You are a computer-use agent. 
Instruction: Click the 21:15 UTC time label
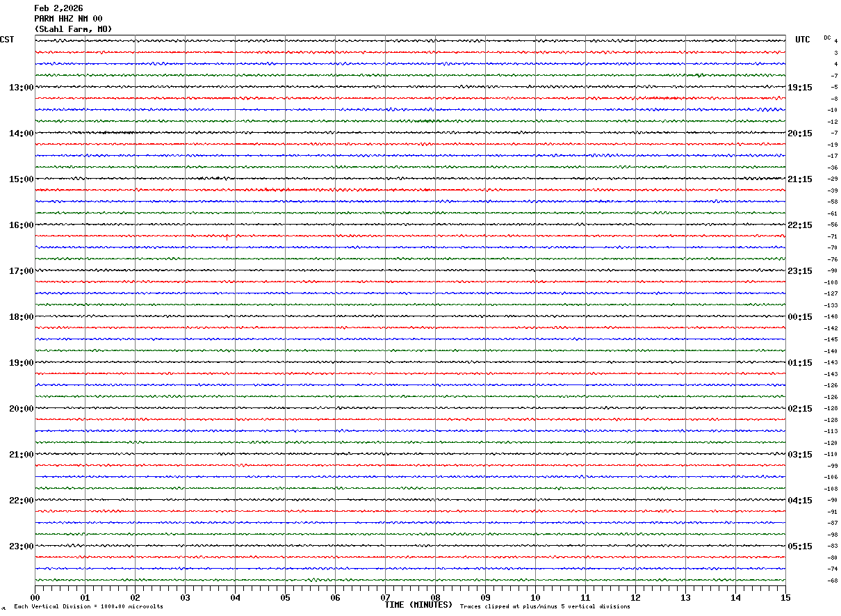pyautogui.click(x=799, y=179)
